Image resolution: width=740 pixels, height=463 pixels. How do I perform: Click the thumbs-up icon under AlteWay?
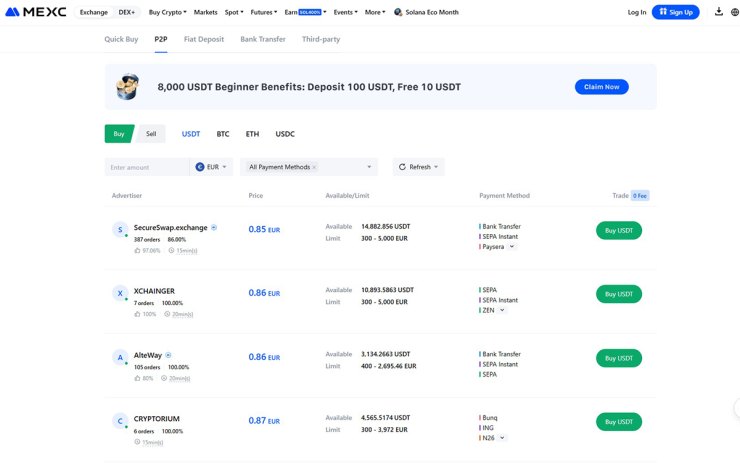click(137, 378)
